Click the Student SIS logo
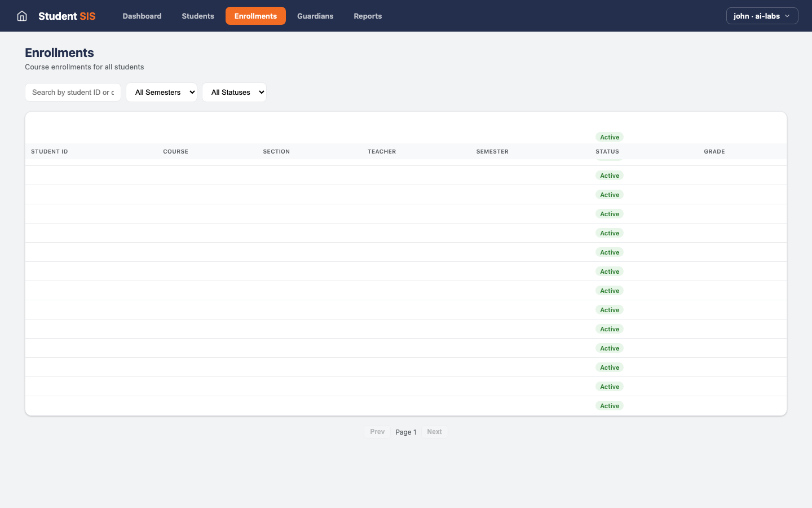The width and height of the screenshot is (812, 508). coord(67,16)
